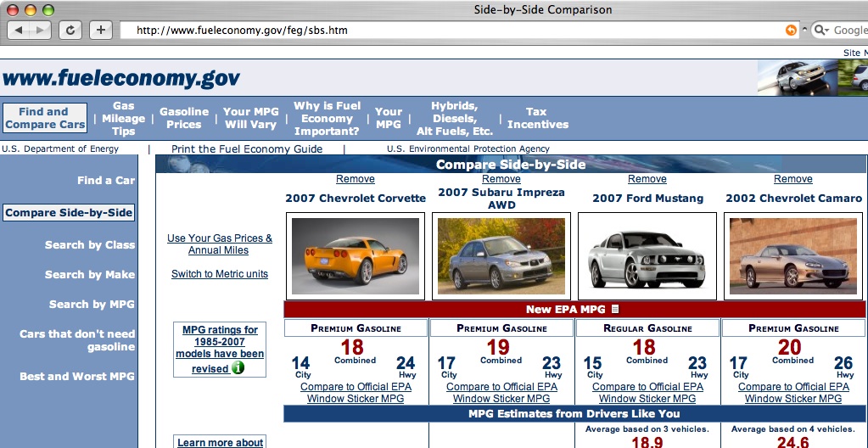Compare Corvette to Official EPA Window Sticker
The width and height of the screenshot is (868, 448).
coord(356,393)
